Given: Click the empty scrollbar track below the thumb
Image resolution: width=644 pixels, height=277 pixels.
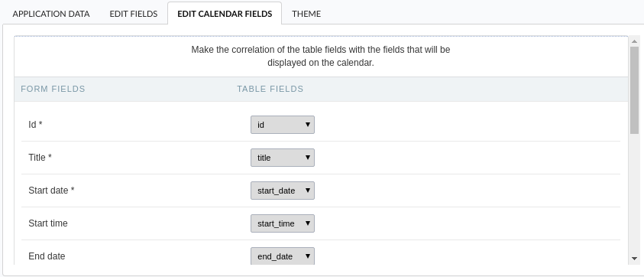Looking at the screenshot, I should 634,194.
